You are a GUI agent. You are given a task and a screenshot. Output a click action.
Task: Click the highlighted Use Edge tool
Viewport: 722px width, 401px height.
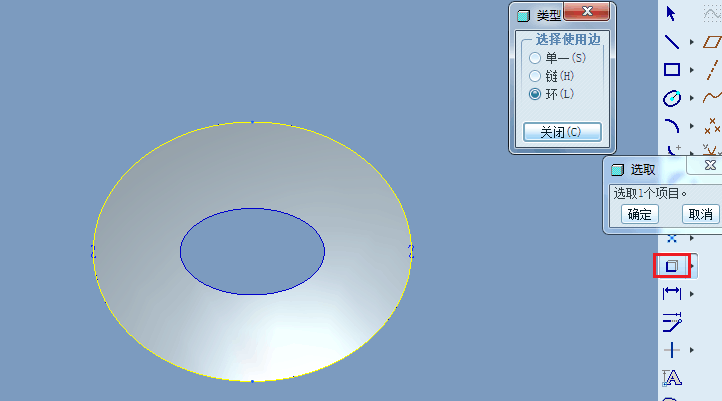[672, 265]
